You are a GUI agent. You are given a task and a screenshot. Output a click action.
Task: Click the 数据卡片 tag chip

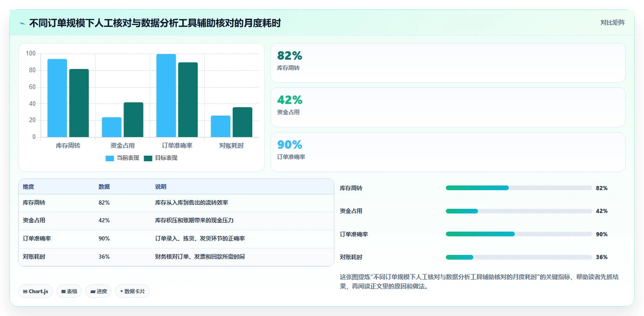point(132,291)
